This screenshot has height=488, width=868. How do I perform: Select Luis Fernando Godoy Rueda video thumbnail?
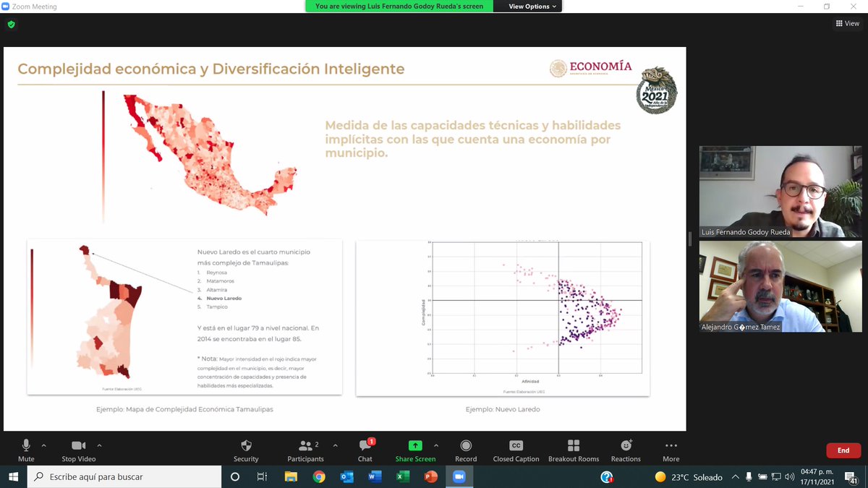(780, 192)
